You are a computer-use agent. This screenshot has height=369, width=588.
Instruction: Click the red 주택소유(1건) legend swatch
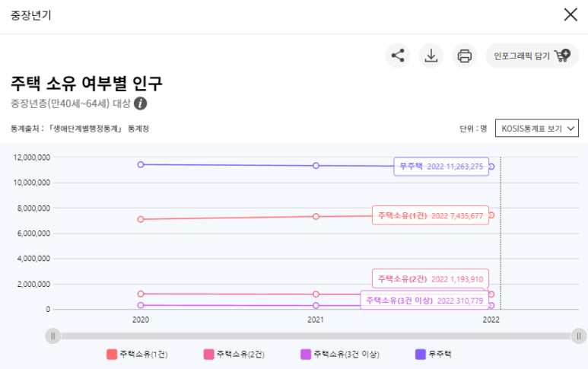point(112,354)
